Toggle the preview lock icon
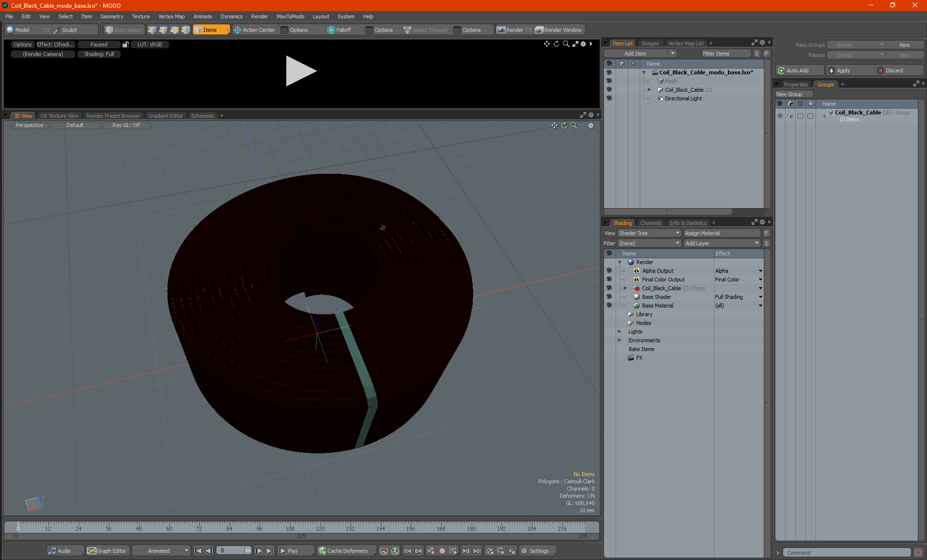 click(126, 44)
